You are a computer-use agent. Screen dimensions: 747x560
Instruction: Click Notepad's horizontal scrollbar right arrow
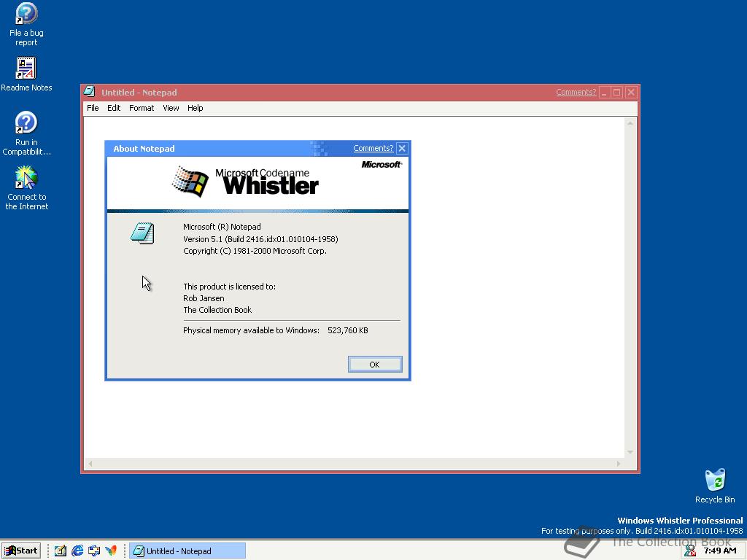coord(619,463)
